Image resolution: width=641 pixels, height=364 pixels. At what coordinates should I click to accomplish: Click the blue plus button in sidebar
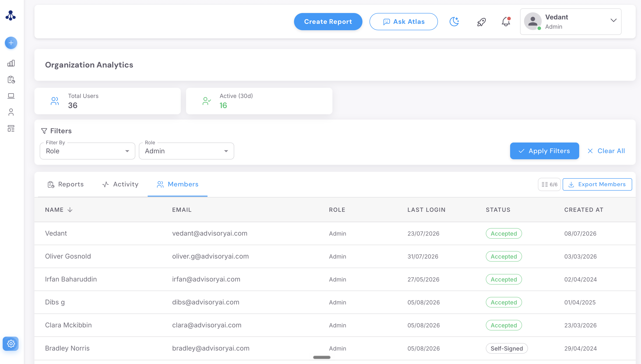pos(11,43)
